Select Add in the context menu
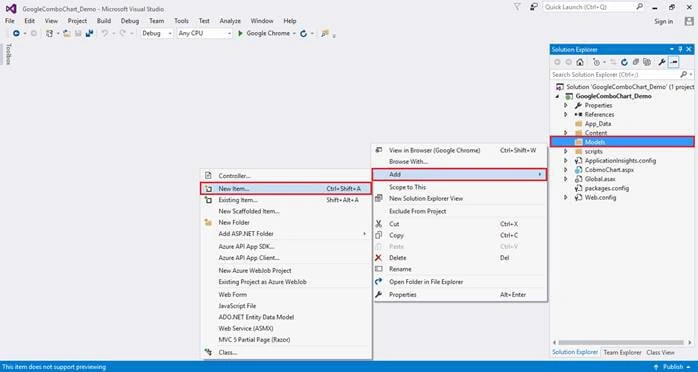Image resolution: width=698 pixels, height=372 pixels. [459, 174]
